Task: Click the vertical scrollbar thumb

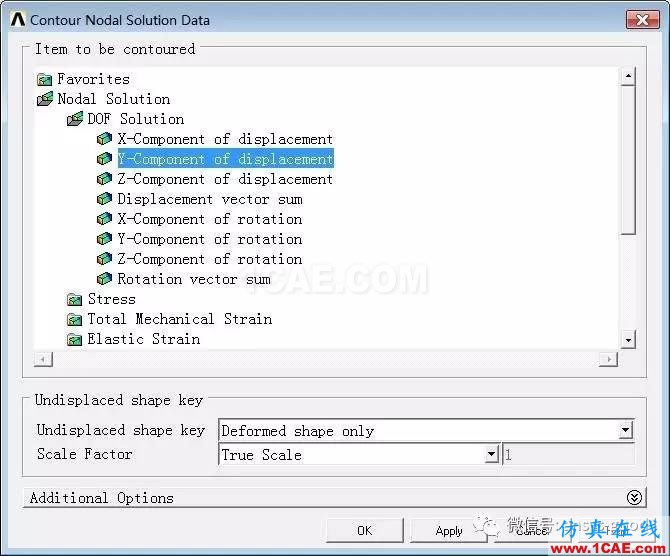Action: click(628, 160)
